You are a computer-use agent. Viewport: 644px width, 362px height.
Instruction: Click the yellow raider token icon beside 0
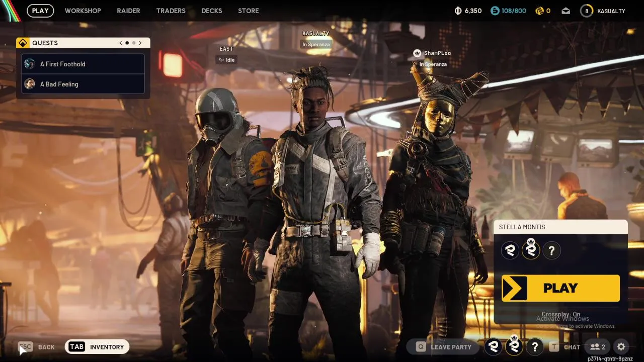(539, 11)
